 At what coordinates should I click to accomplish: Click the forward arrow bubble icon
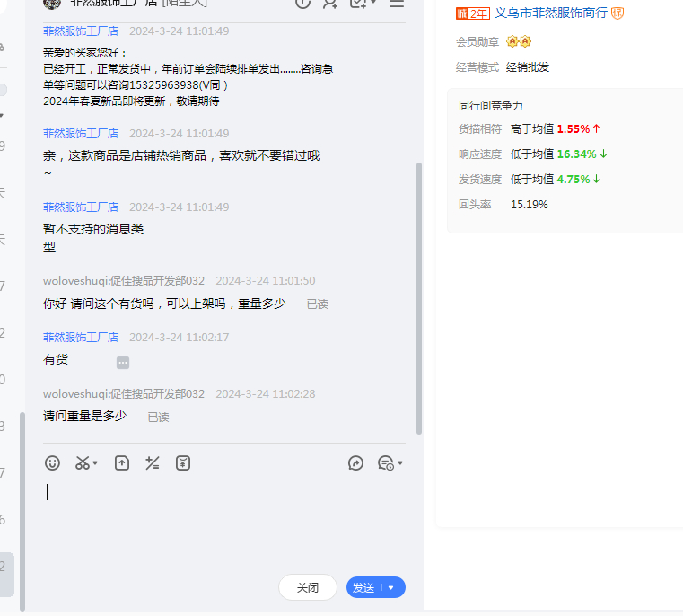point(356,463)
